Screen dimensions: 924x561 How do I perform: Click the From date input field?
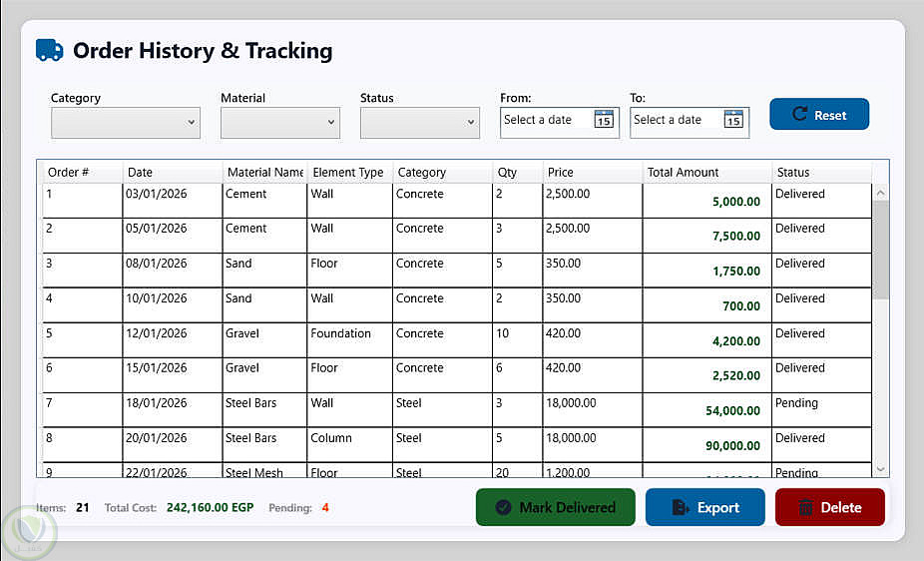(x=545, y=120)
